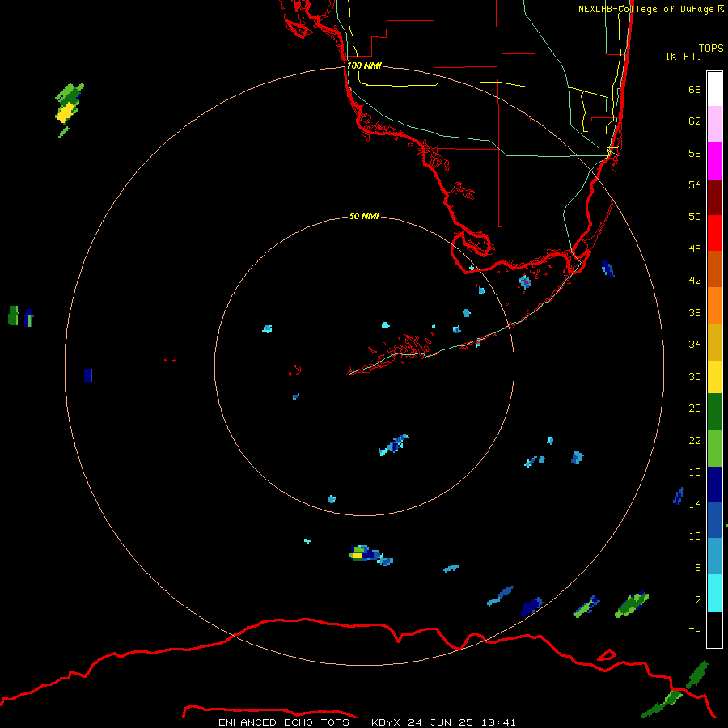Image resolution: width=728 pixels, height=728 pixels.
Task: Click the magenta 58 kft legend swatch
Action: [x=714, y=161]
